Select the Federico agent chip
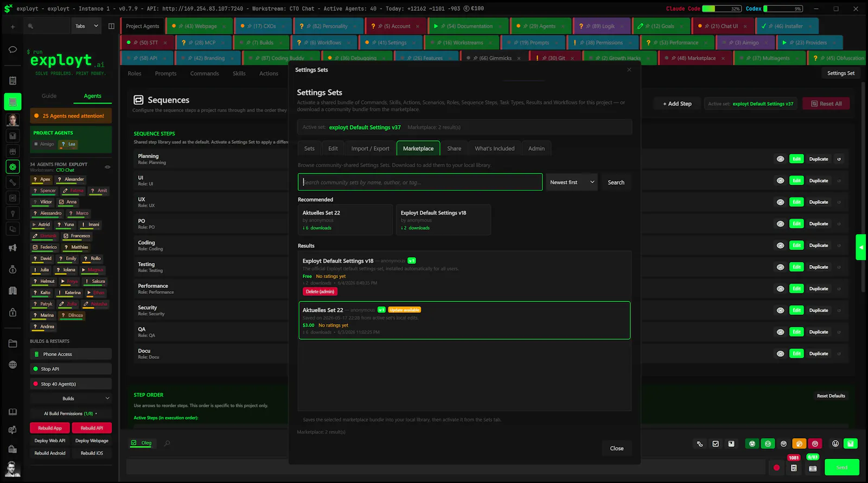This screenshot has height=483, width=868. click(44, 247)
